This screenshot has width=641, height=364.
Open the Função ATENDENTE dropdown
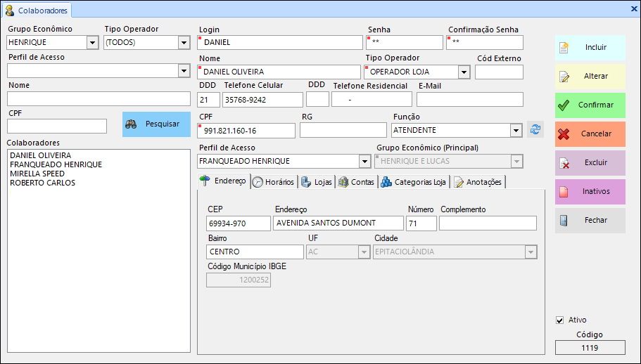tap(515, 131)
